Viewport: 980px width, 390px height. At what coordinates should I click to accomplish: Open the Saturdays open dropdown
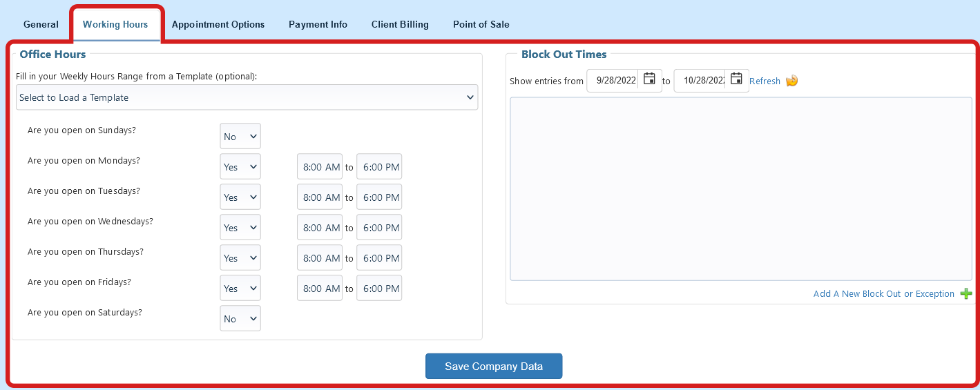240,319
